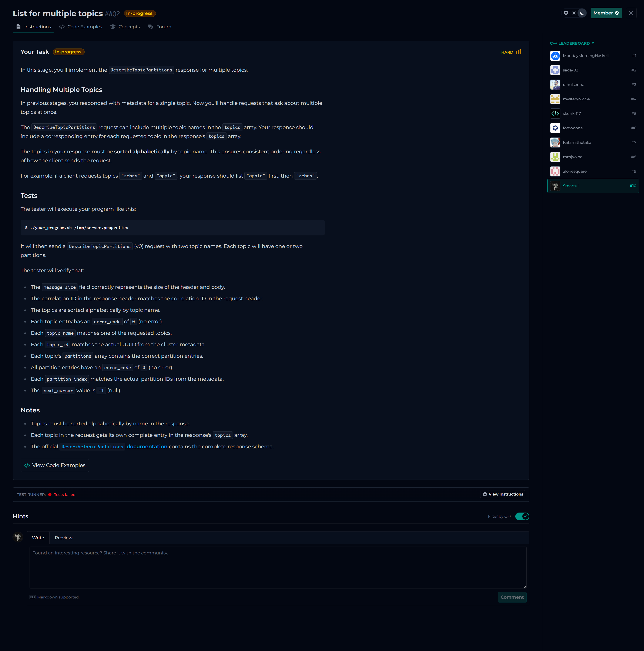This screenshot has width=644, height=651.
Task: Click into the hint comment text area
Action: point(278,567)
